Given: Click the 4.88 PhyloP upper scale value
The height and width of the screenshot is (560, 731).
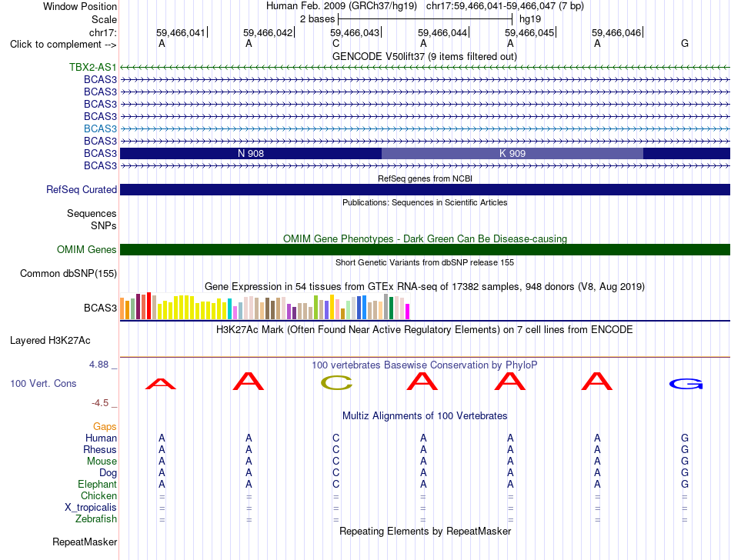Looking at the screenshot, I should click(98, 365).
